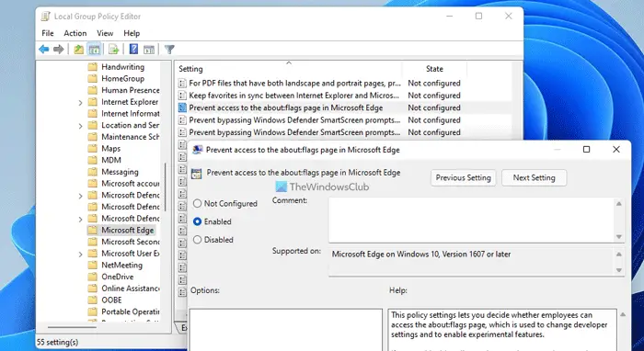The image size is (644, 351).
Task: Expand the Location and Sensors tree node
Action: (x=81, y=126)
